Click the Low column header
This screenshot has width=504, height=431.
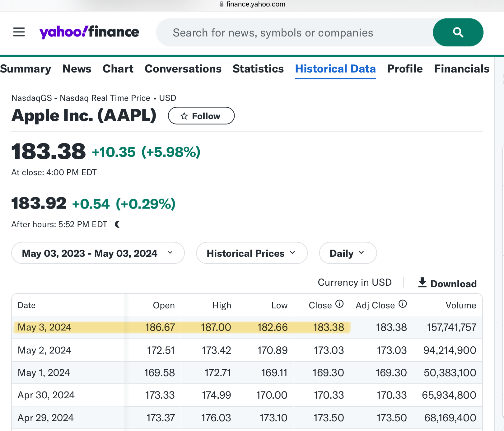click(279, 305)
